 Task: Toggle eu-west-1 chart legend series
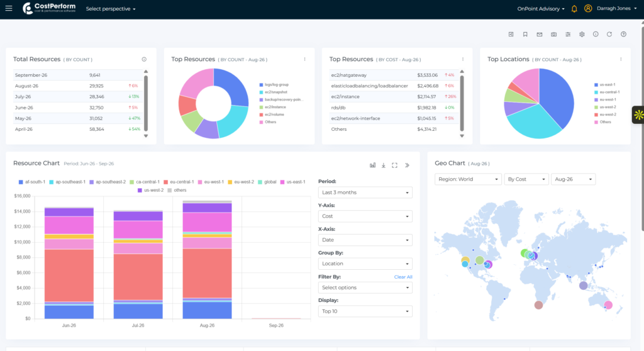pyautogui.click(x=211, y=182)
